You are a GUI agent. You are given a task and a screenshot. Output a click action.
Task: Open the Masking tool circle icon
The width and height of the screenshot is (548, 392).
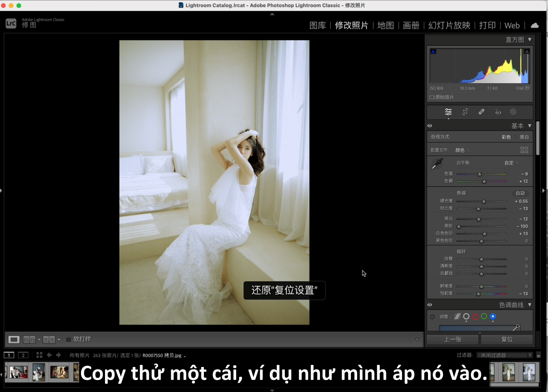pos(513,112)
